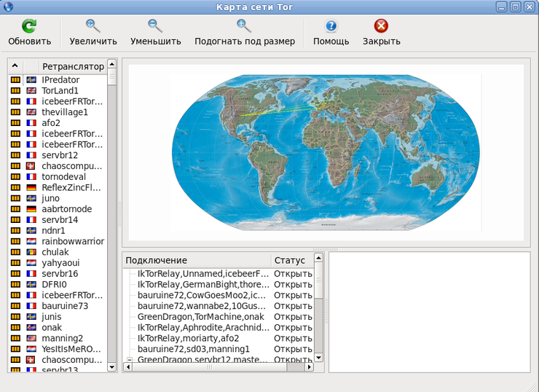Image resolution: width=539 pixels, height=392 pixels.
Task: Click the status bars icon next to juno
Action: 15,198
